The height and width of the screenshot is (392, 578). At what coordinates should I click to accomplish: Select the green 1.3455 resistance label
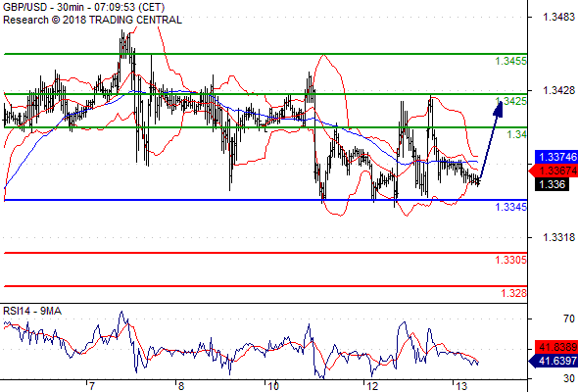coord(511,61)
